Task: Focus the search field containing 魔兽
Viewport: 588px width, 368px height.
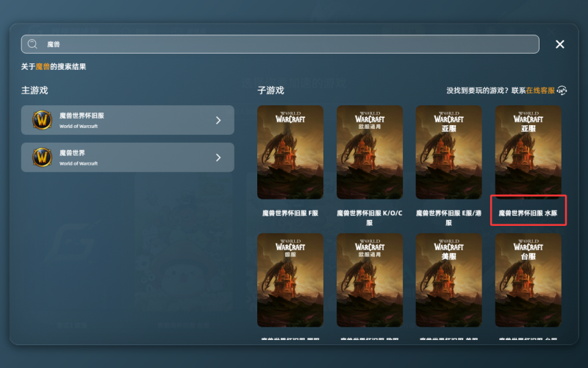Action: point(280,44)
